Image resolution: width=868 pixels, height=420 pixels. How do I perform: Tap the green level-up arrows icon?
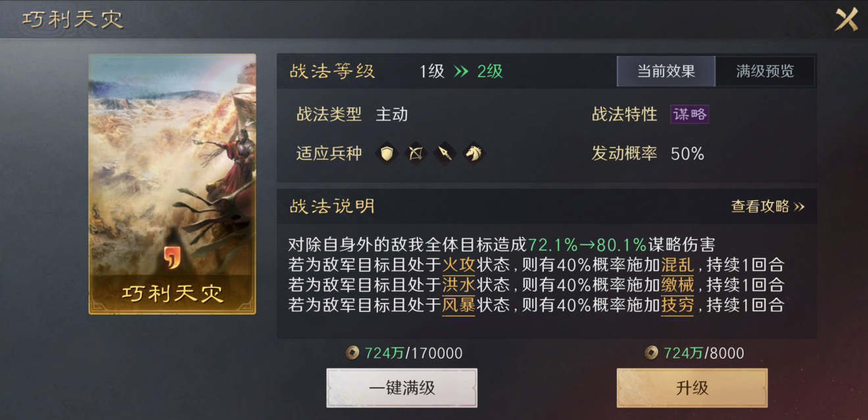tap(461, 72)
